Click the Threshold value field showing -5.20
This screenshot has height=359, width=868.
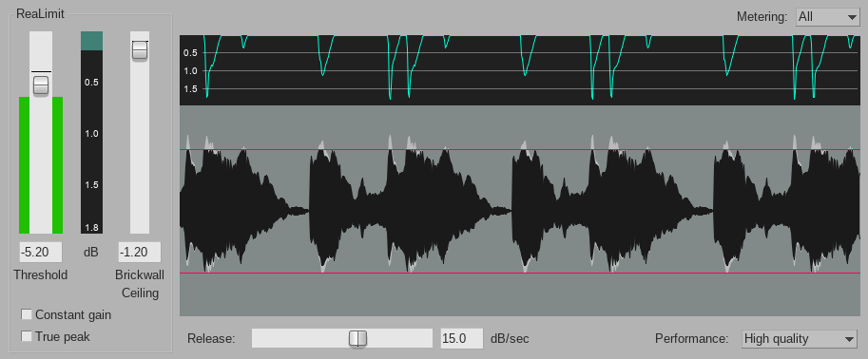click(x=41, y=253)
